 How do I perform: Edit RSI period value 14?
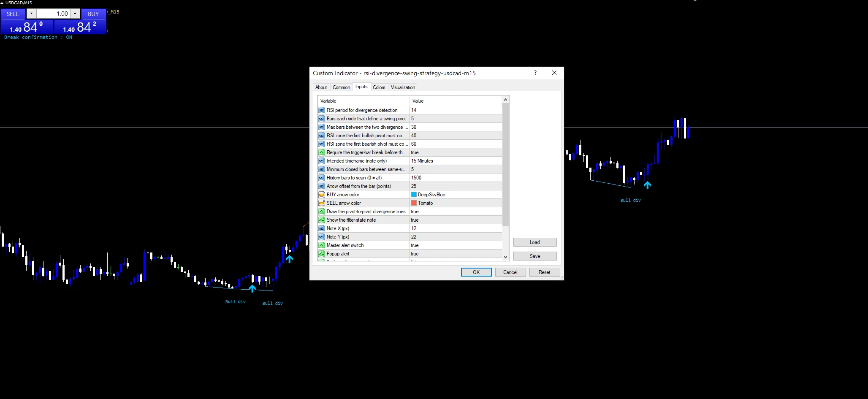coord(456,110)
